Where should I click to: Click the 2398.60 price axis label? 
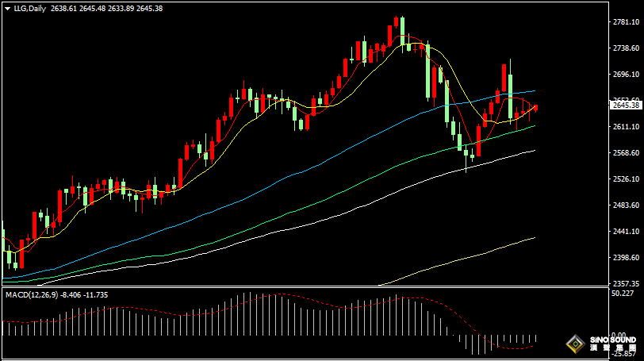[626, 258]
